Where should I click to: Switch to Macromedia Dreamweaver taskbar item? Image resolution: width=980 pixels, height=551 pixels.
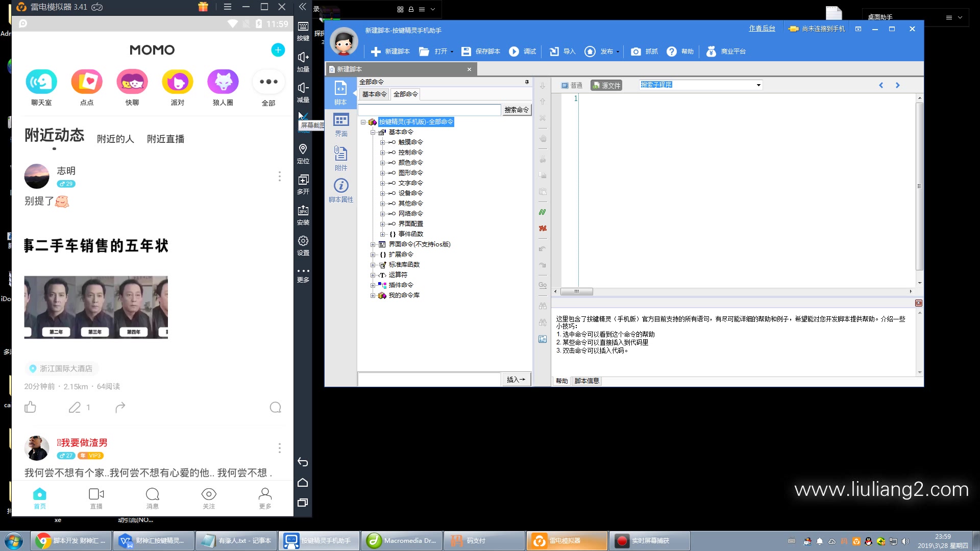(402, 541)
